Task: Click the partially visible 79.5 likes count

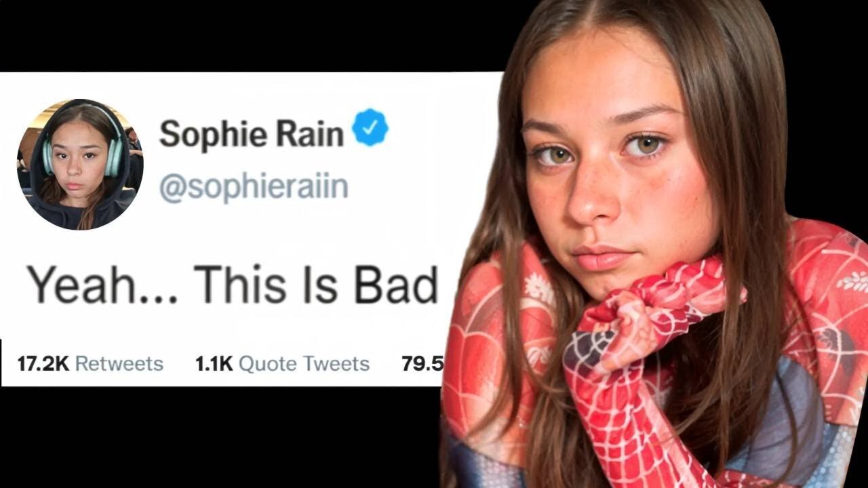Action: coord(422,364)
